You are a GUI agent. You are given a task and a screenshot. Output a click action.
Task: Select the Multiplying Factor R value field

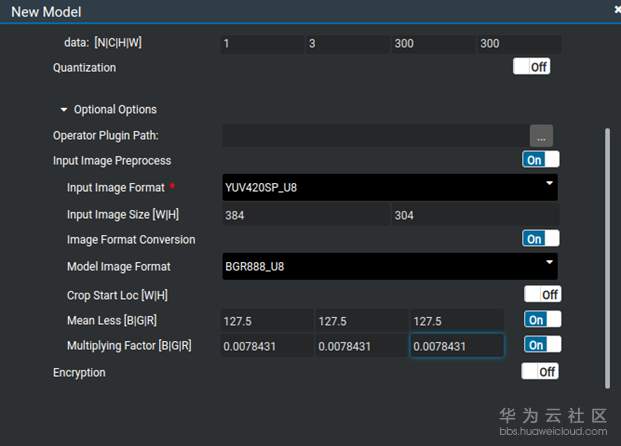click(456, 346)
